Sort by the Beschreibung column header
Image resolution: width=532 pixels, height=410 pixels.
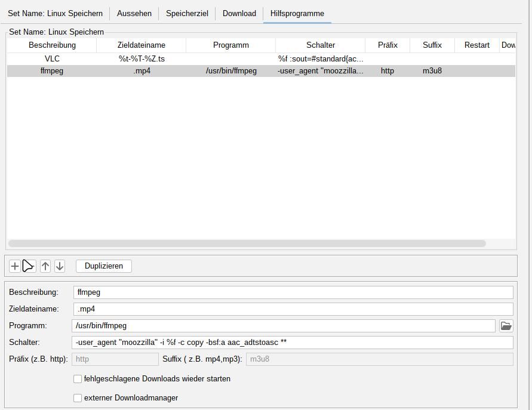point(52,45)
